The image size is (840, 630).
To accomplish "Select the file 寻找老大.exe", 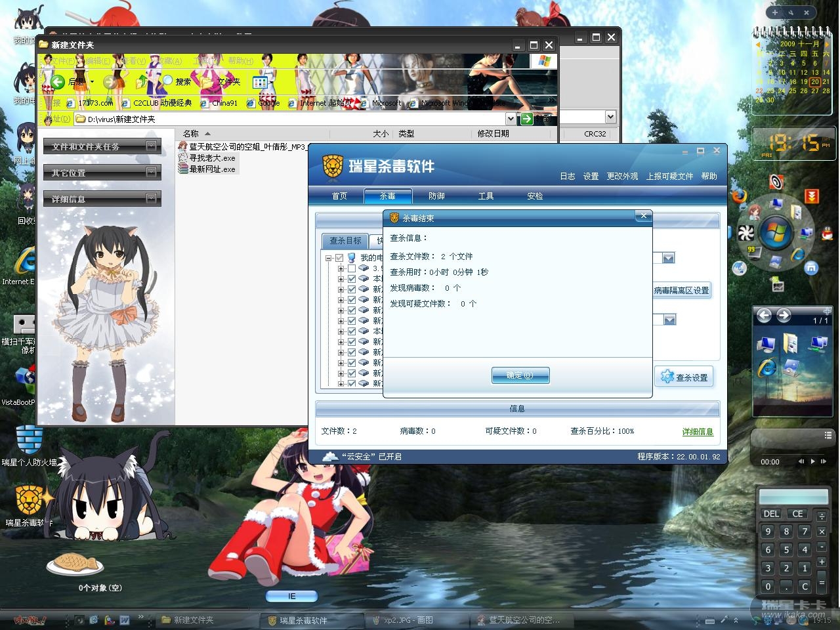I will click(x=207, y=158).
